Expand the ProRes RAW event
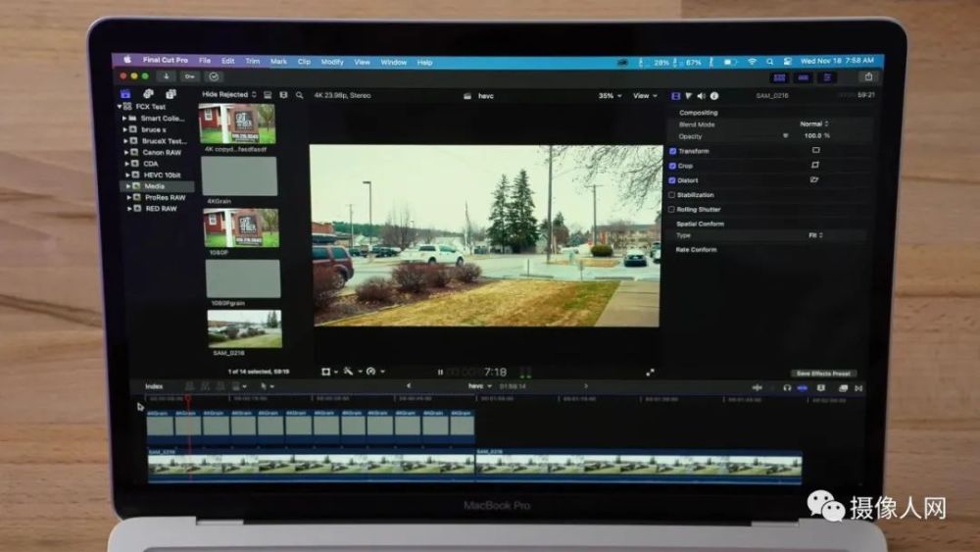The image size is (980, 552). coord(129,197)
